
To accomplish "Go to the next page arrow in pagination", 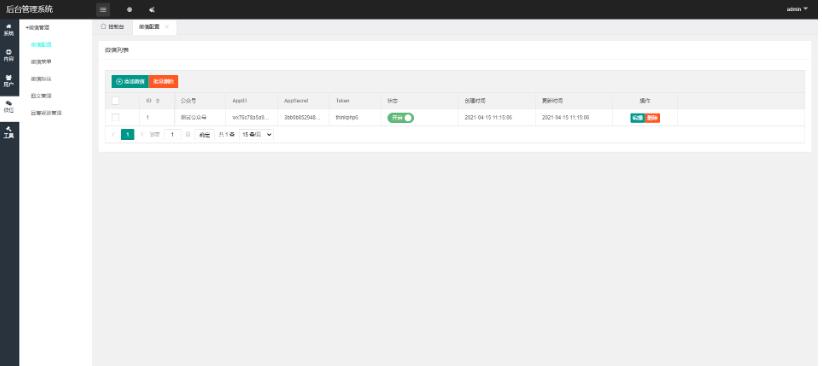I will tap(142, 135).
